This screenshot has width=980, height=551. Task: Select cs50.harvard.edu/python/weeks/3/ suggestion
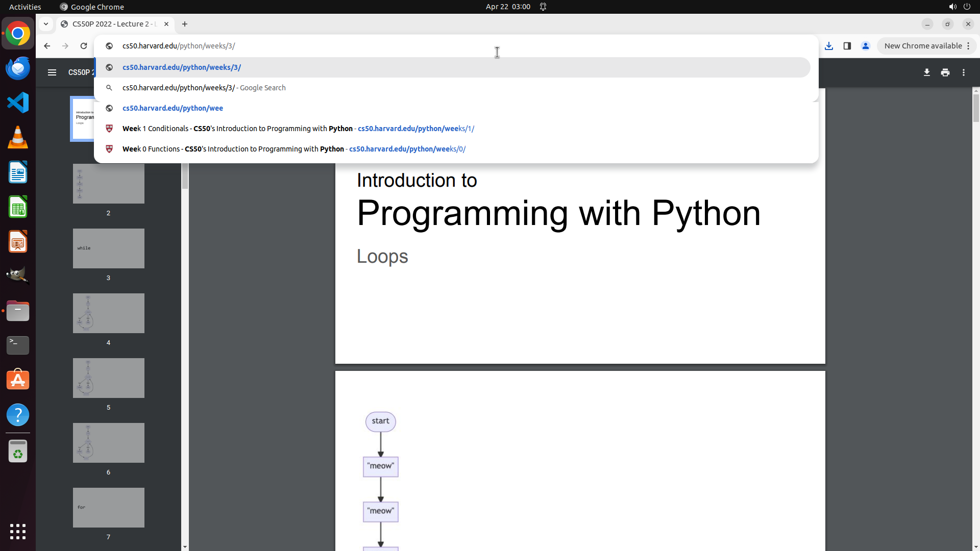(x=182, y=67)
